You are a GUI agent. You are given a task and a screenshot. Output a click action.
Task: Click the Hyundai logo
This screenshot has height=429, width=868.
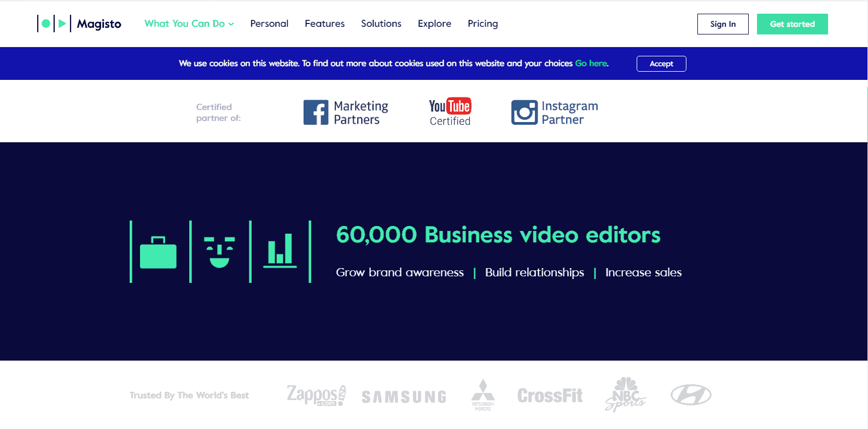click(x=691, y=395)
